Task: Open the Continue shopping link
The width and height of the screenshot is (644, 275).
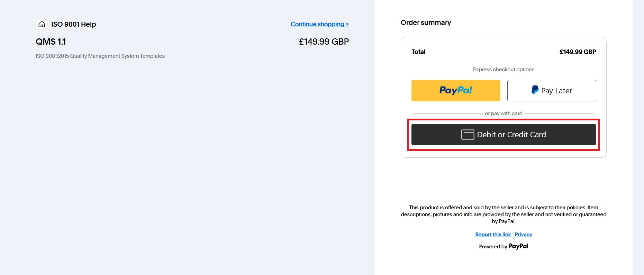Action: pyautogui.click(x=319, y=24)
